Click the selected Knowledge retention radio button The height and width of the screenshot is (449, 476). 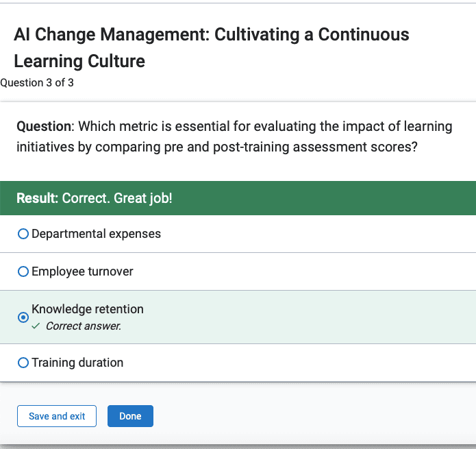pyautogui.click(x=23, y=317)
